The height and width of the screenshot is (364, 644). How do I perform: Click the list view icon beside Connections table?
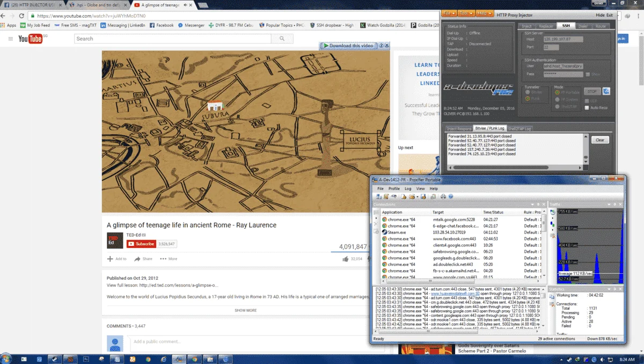[x=376, y=212]
